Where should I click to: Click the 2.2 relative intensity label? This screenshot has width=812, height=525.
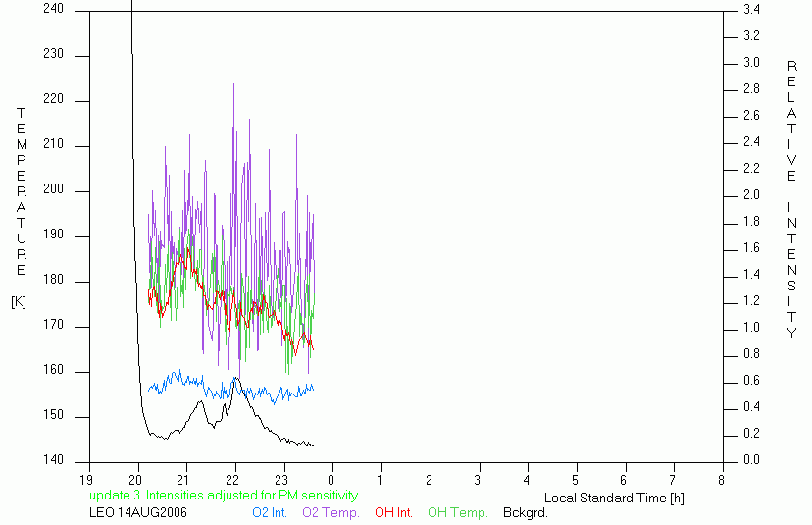tap(751, 168)
